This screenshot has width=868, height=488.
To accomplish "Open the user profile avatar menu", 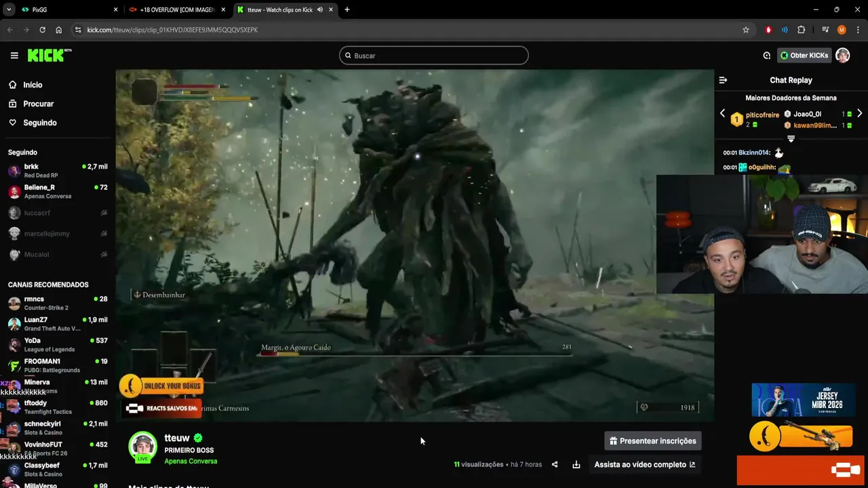I will [843, 56].
